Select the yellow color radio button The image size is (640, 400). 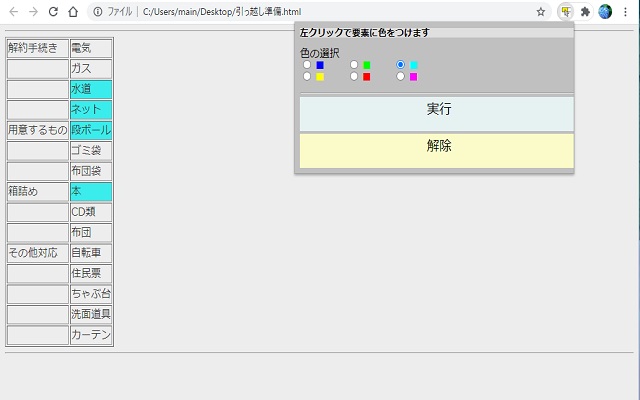[x=307, y=76]
